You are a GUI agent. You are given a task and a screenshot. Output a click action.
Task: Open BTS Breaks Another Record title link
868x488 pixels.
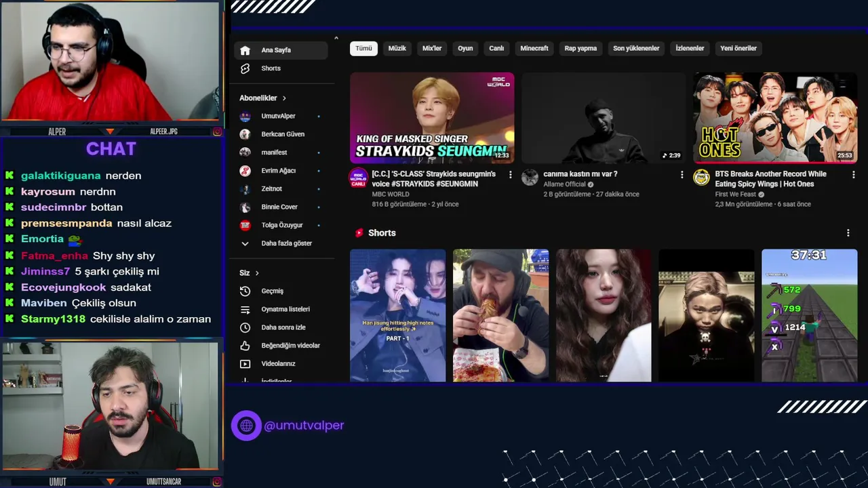point(770,179)
